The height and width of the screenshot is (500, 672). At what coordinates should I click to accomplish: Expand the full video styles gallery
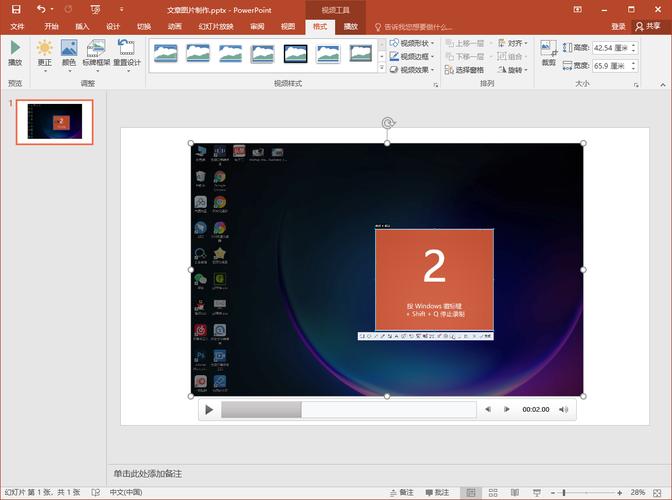381,68
